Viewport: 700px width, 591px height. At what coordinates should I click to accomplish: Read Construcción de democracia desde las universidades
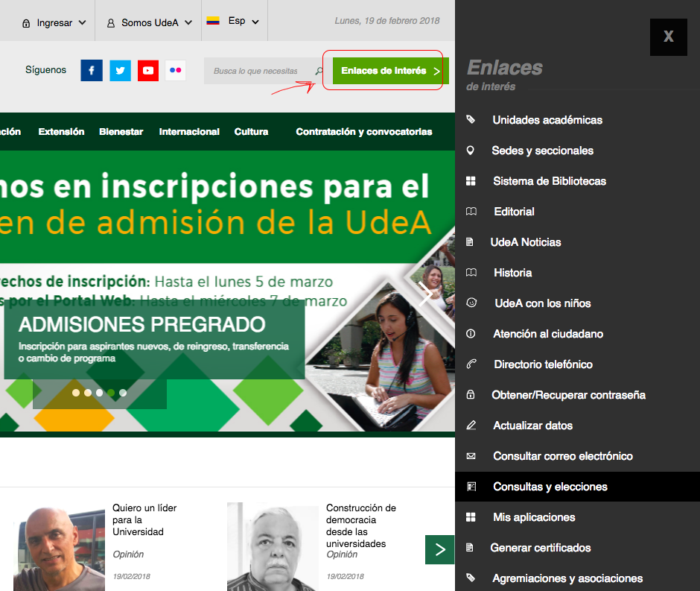coord(360,525)
